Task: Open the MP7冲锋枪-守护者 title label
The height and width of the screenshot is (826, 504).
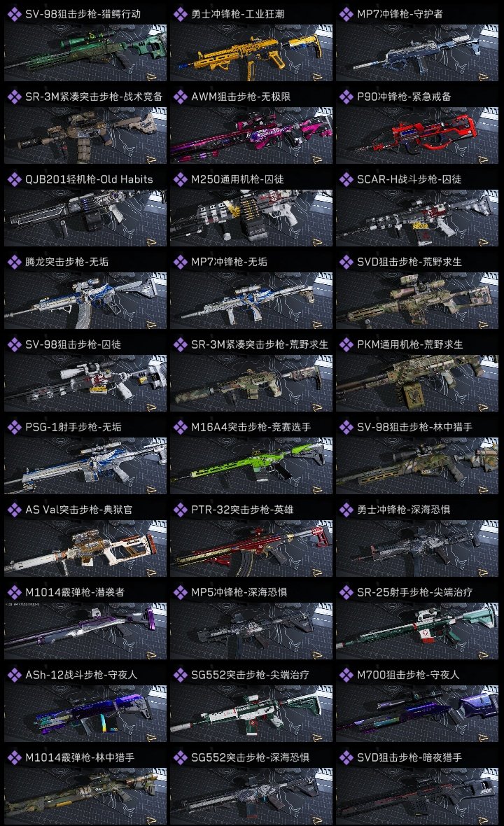Action: (x=400, y=14)
